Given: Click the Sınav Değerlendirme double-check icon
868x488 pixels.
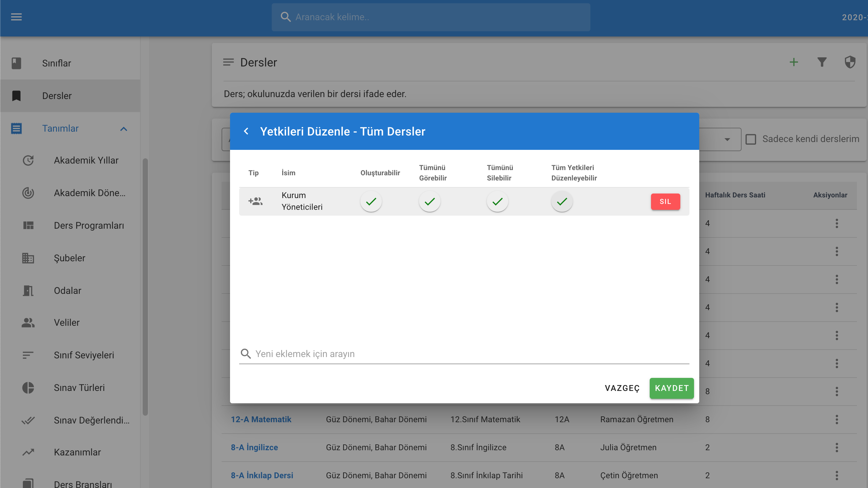Looking at the screenshot, I should pos(28,420).
